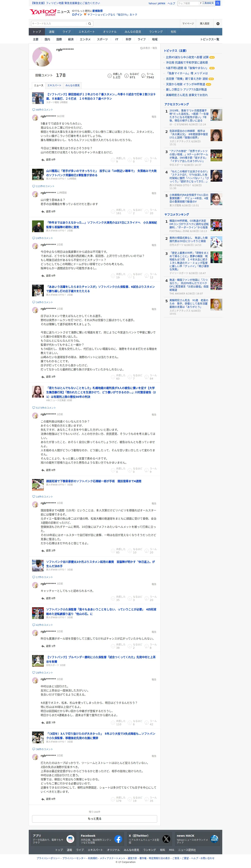Click なるほど face icon showing 10
Image resolution: width=251 pixels, height=868 pixels.
[130, 551]
